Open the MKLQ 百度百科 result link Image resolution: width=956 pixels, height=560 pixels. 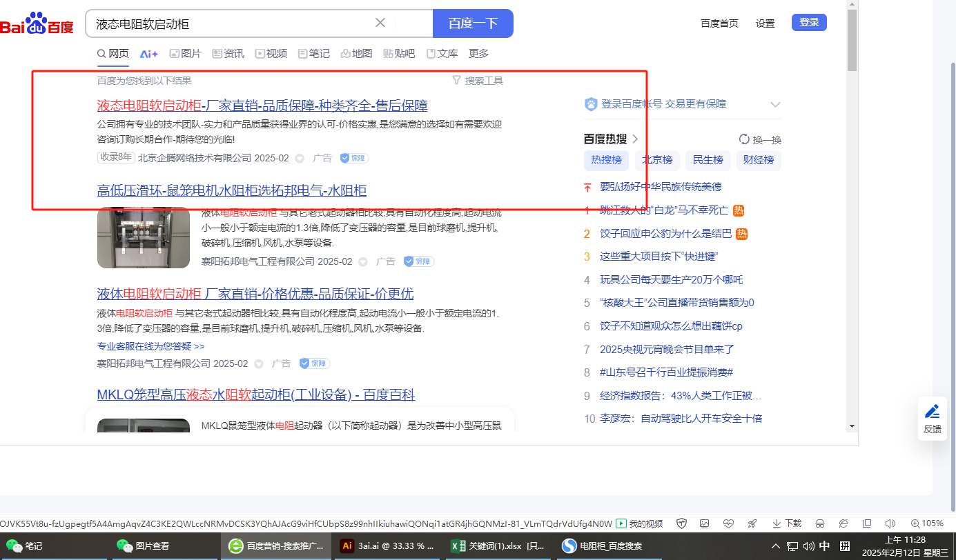click(x=255, y=395)
